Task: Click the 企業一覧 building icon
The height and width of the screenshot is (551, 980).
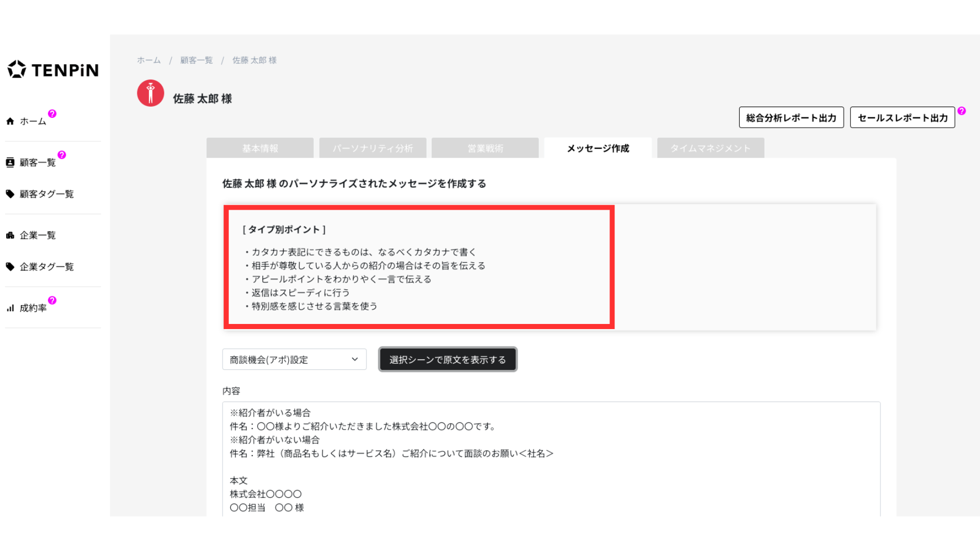Action: click(10, 235)
